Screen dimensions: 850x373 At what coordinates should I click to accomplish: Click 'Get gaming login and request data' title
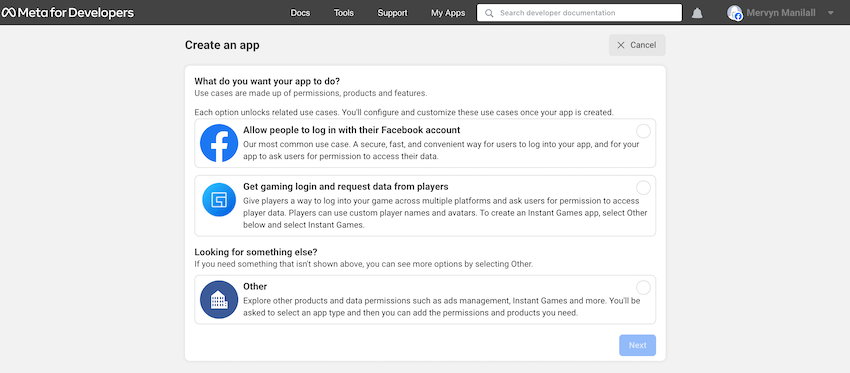[345, 186]
